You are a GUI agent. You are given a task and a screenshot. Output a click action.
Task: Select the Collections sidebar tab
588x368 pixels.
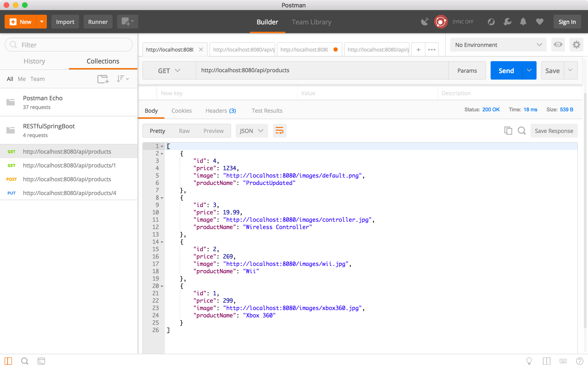tap(103, 61)
